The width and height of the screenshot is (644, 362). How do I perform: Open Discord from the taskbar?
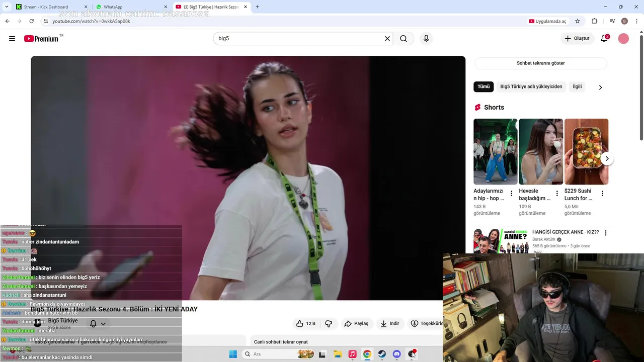(396, 354)
